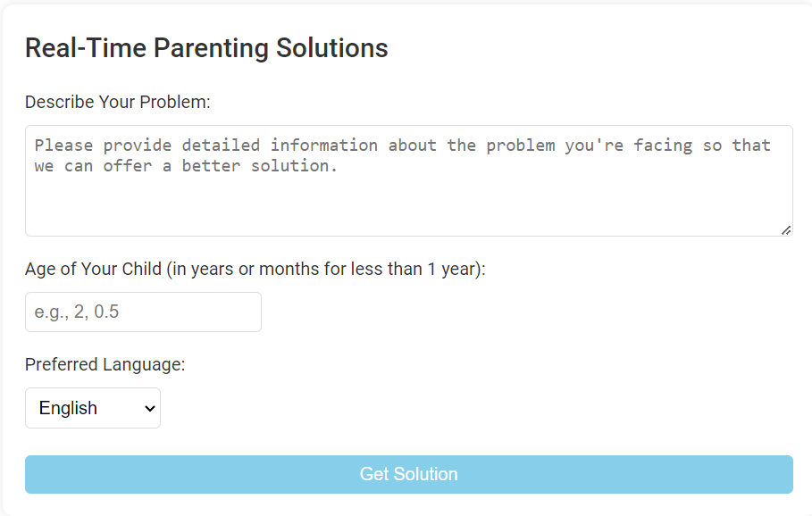Click the "English" text in language selector
Image resolution: width=812 pixels, height=516 pixels.
coord(68,408)
